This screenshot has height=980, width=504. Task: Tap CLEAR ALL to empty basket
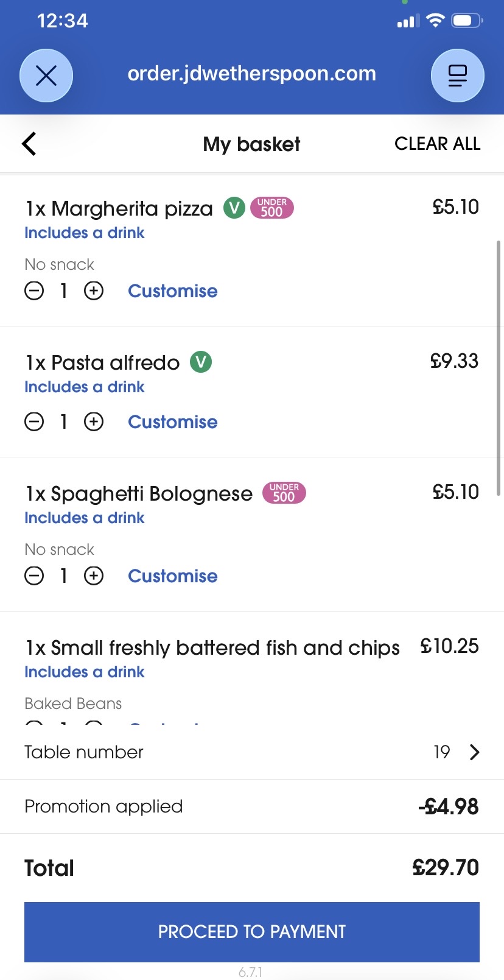click(x=437, y=144)
